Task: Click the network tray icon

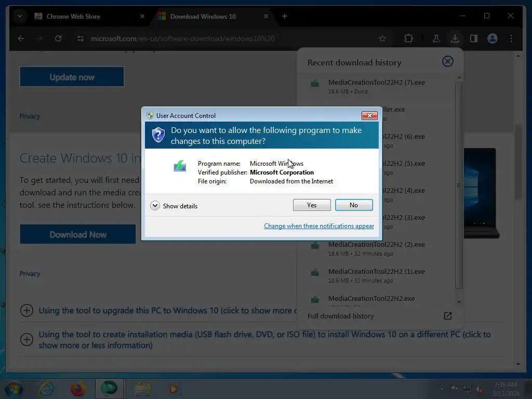Action: click(467, 390)
